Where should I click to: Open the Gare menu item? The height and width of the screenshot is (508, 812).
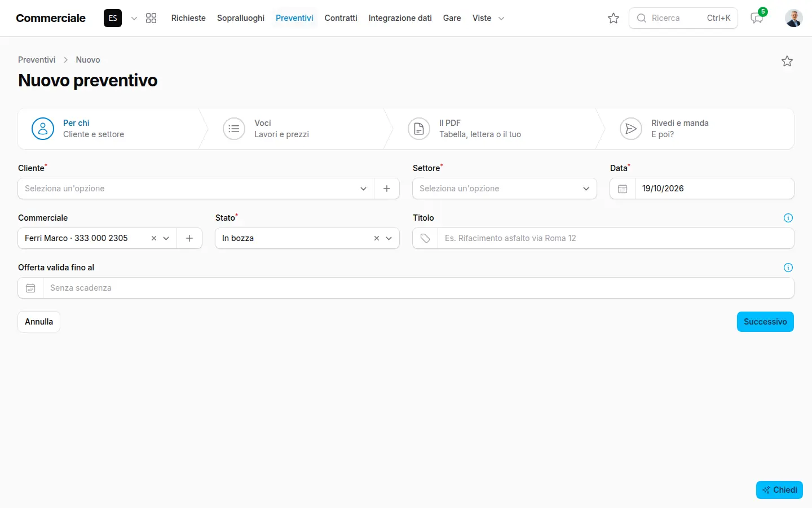[x=452, y=18]
